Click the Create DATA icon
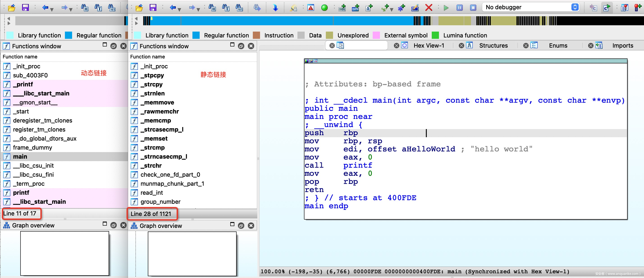 tap(356, 7)
